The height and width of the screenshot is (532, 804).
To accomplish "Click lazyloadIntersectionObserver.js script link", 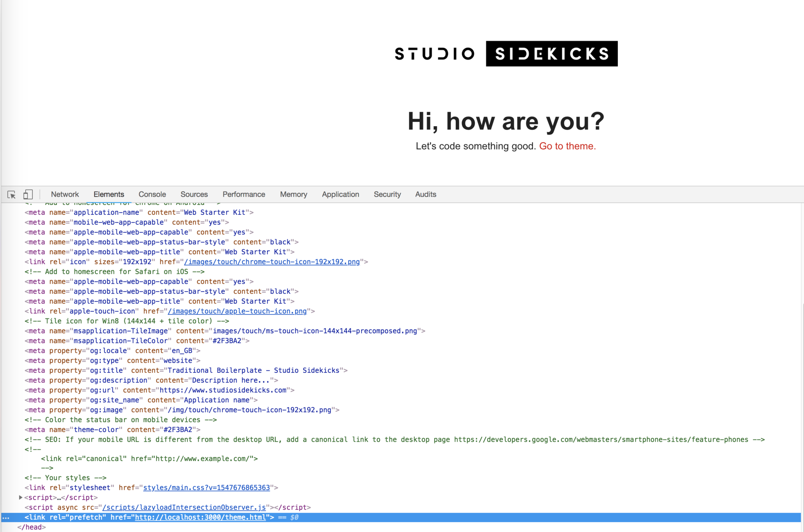I will pyautogui.click(x=184, y=507).
